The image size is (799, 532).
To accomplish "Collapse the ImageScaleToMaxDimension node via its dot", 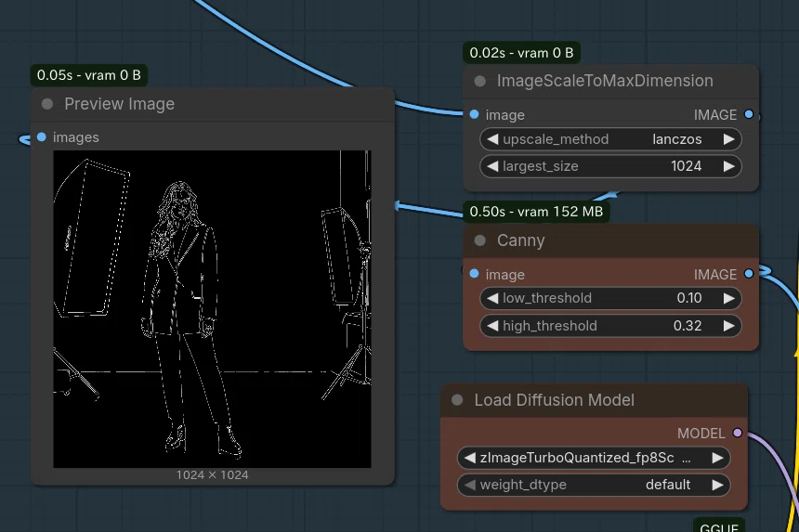I will coord(480,81).
